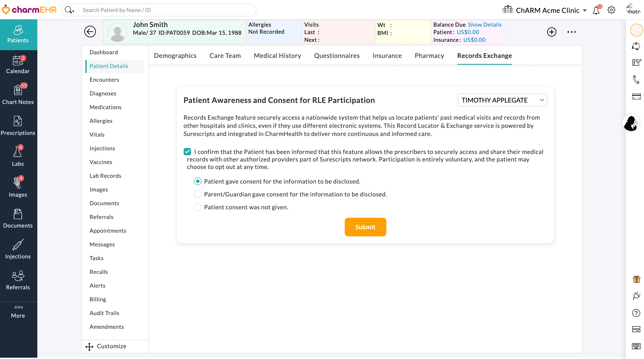Viewport: 644px width, 359px height.
Task: Uncheck the RLE participation confirmation checkbox
Action: 187,151
